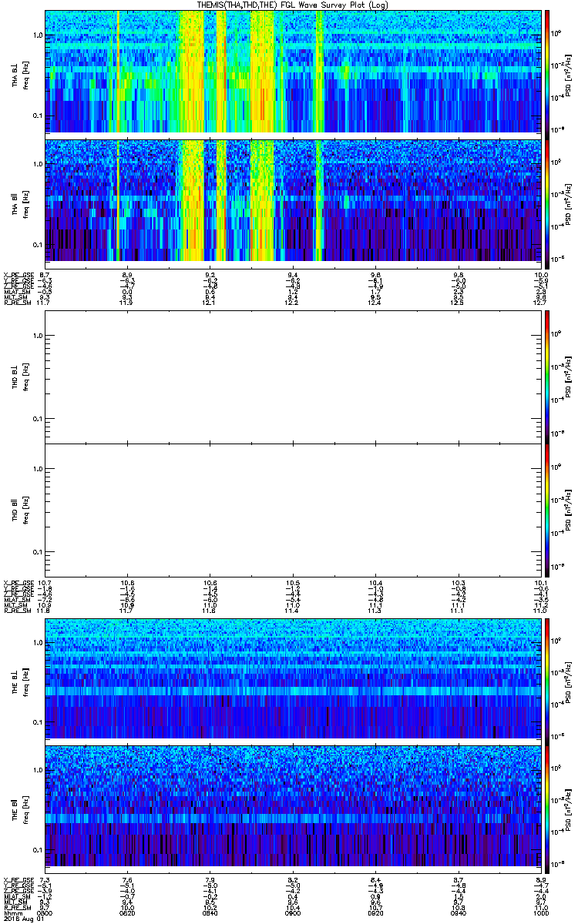Viewport: 578px width, 924px height.
Task: Click the '1000' time tick label
Action: 540,914
